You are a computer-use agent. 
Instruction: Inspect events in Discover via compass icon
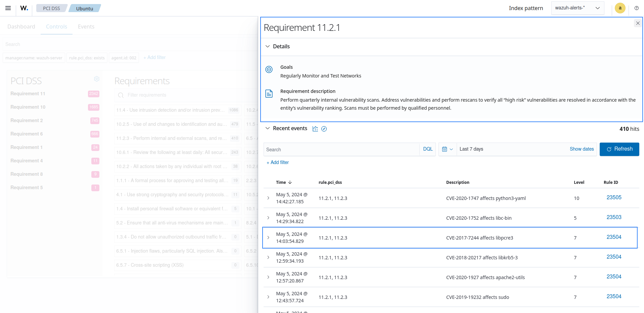tap(324, 129)
